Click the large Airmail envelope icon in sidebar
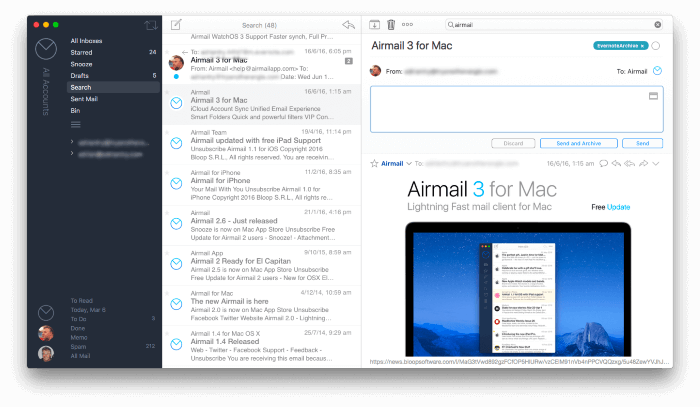The width and height of the screenshot is (700, 407). pos(46,49)
